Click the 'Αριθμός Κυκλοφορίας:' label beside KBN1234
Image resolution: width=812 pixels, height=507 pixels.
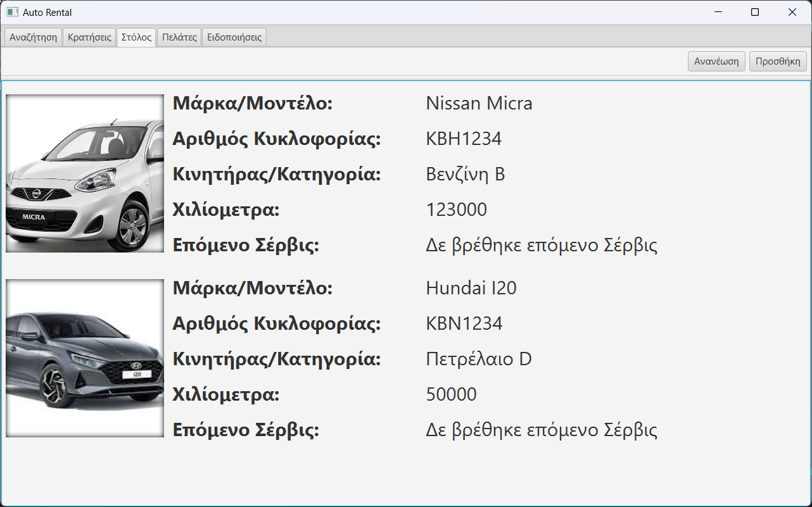pos(277,323)
